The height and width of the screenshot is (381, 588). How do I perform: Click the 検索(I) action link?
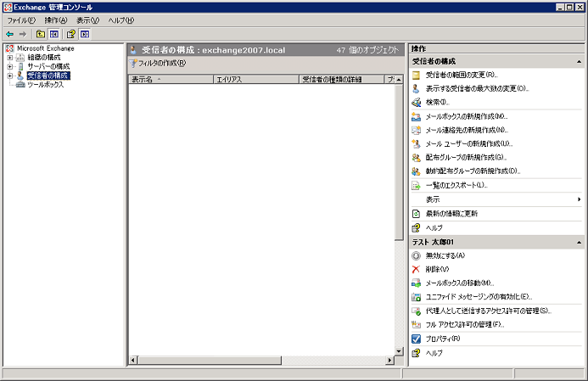tap(437, 102)
